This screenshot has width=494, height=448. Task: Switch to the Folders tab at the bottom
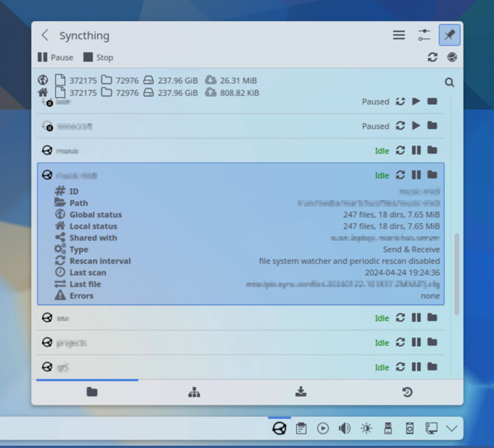(92, 392)
